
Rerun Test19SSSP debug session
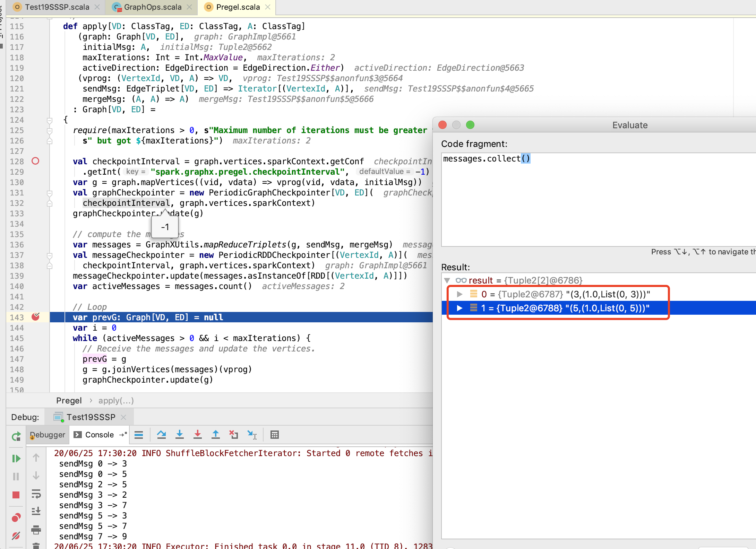(x=16, y=436)
